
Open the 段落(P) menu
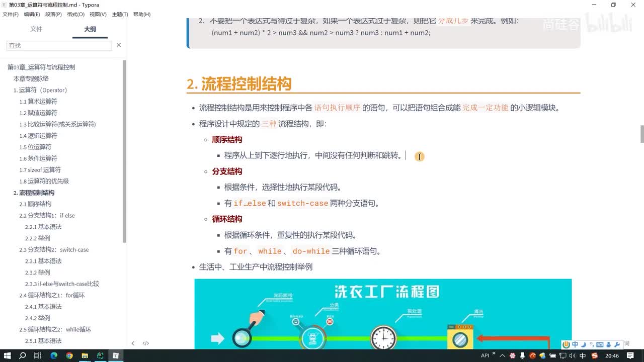pyautogui.click(x=53, y=14)
